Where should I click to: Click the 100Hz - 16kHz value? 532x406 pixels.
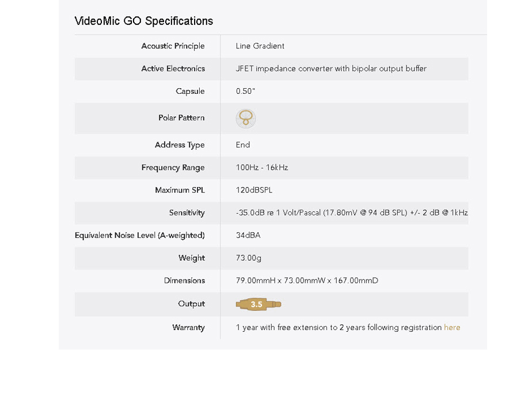[x=262, y=168]
